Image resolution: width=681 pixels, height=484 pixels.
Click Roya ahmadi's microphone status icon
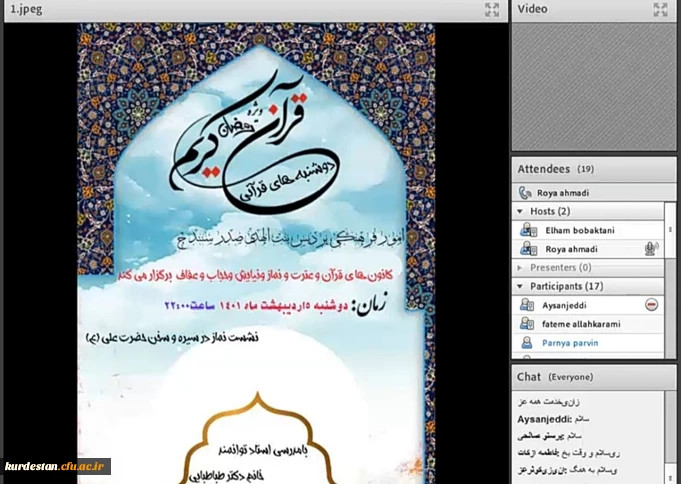point(651,249)
